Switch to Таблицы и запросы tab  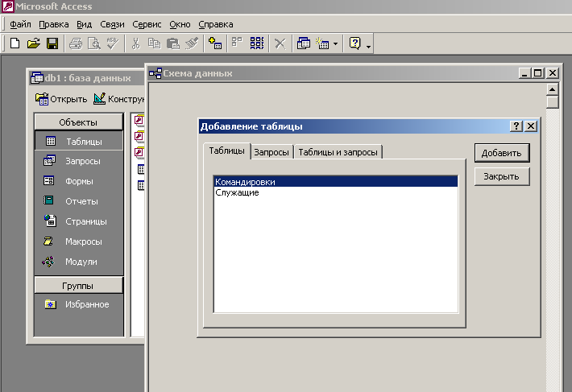(x=338, y=152)
